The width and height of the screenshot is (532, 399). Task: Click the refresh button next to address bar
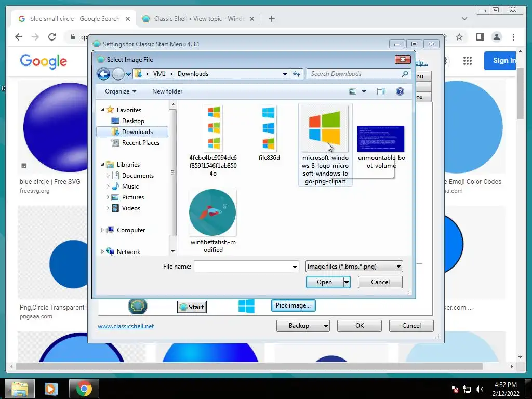tap(297, 74)
